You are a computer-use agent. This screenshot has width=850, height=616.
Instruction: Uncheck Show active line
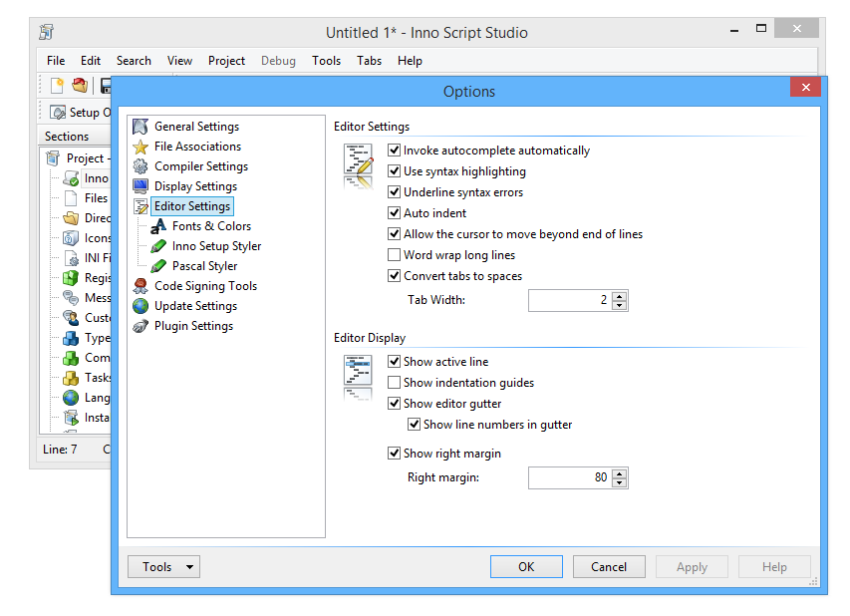point(394,361)
